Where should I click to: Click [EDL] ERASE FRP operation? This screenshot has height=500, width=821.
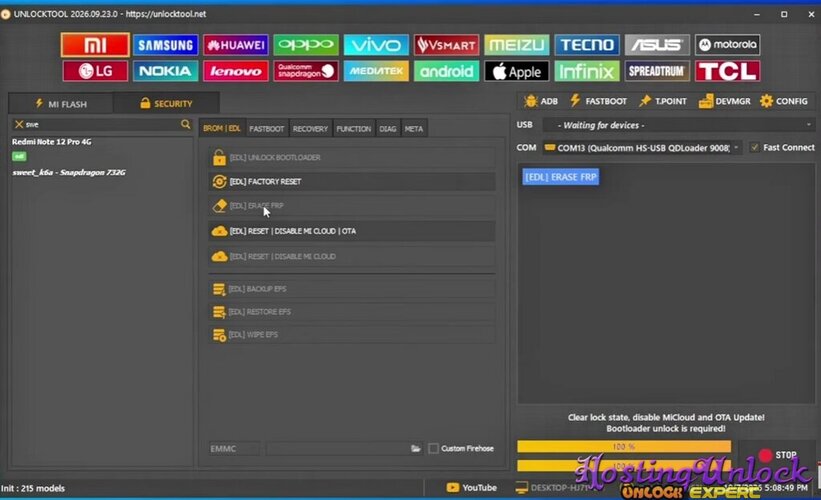point(351,206)
